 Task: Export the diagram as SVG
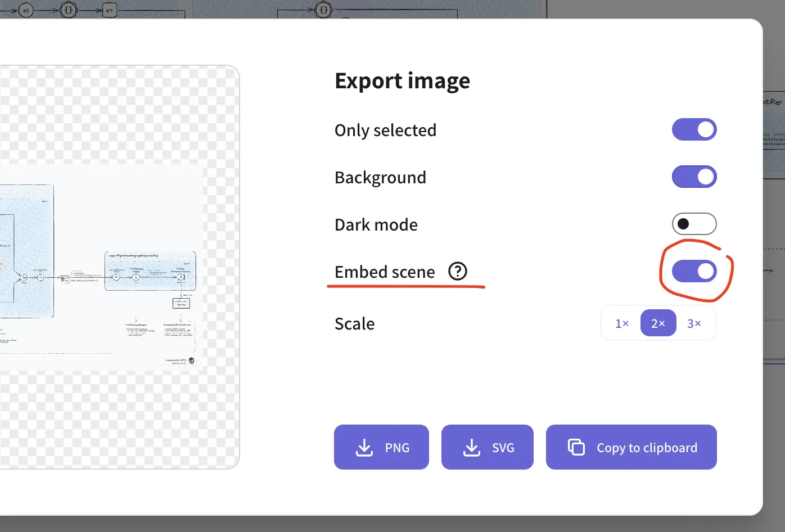pyautogui.click(x=487, y=447)
